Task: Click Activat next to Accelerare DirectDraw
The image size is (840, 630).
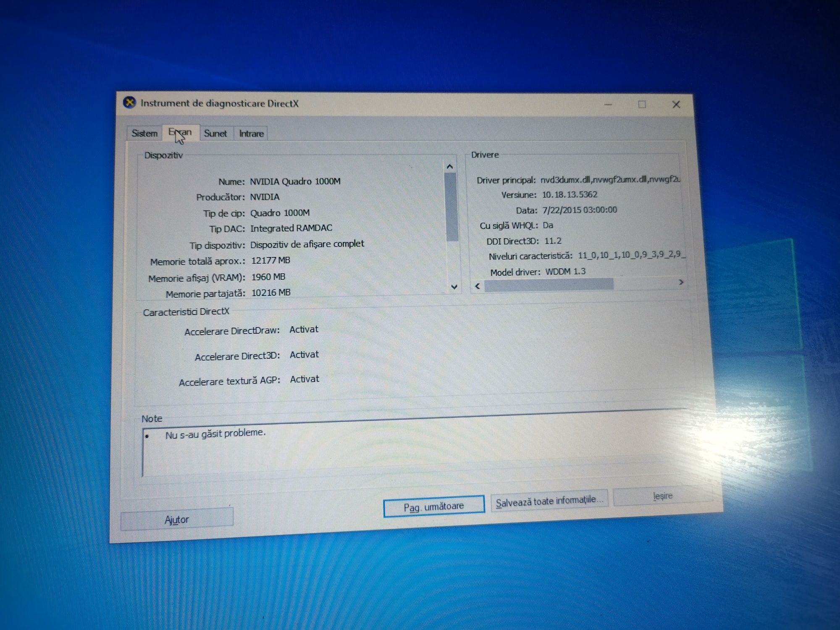Action: click(x=304, y=329)
